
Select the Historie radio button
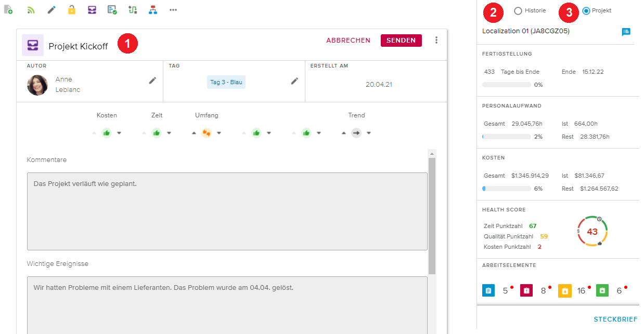(x=518, y=11)
